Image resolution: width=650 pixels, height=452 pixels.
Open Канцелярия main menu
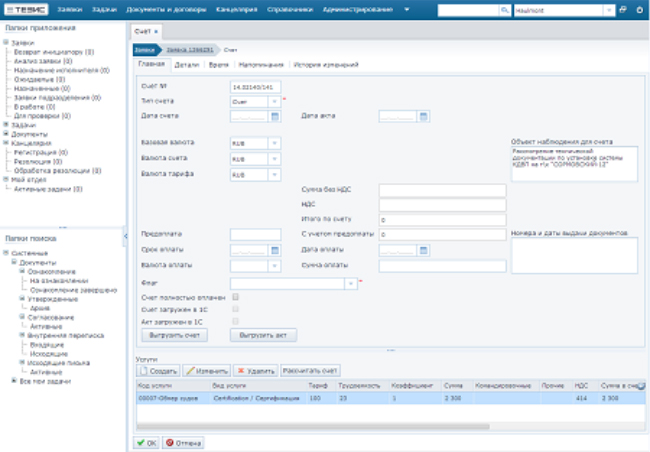(x=237, y=10)
